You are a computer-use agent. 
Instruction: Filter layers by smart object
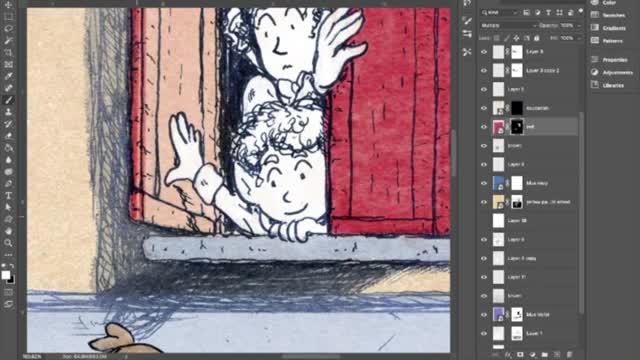point(571,13)
